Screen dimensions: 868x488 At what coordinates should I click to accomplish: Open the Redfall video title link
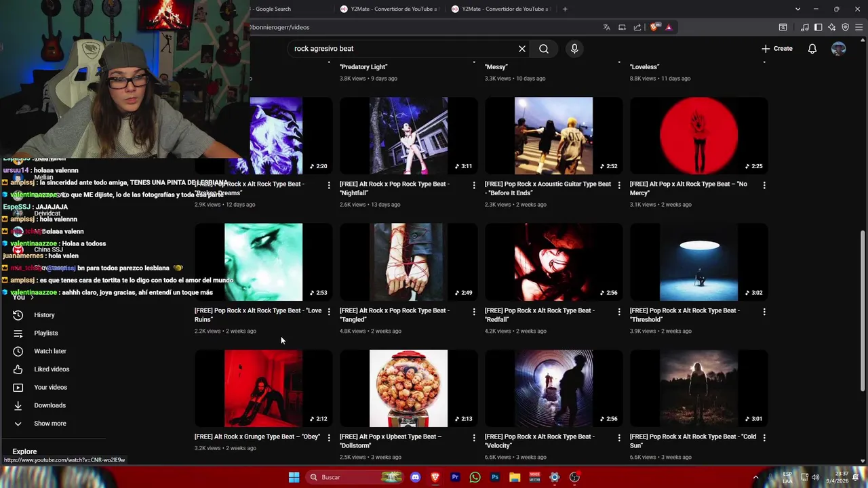click(x=540, y=315)
